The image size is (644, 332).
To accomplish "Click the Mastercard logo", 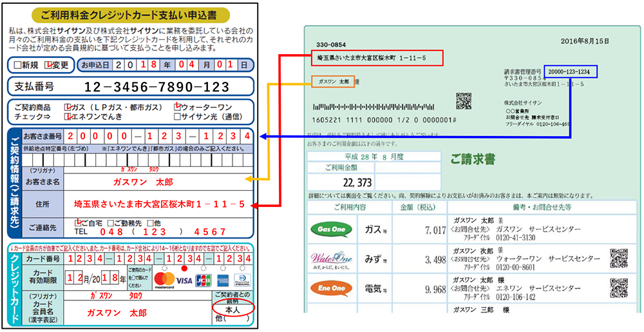I will (x=164, y=280).
